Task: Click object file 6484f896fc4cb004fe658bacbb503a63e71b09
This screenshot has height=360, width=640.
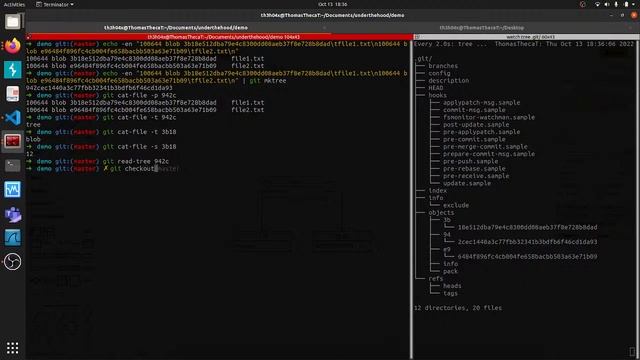Action: point(527,257)
